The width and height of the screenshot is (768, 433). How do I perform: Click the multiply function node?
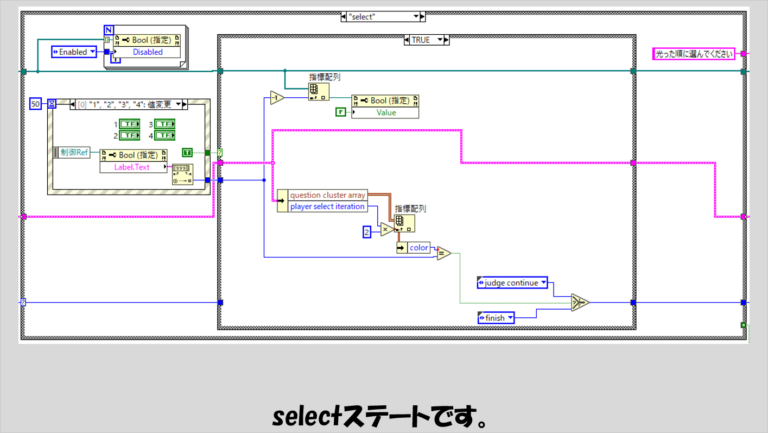(x=387, y=229)
